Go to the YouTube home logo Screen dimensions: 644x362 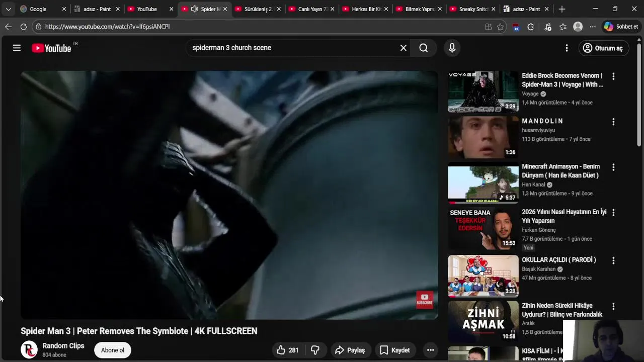pos(51,48)
